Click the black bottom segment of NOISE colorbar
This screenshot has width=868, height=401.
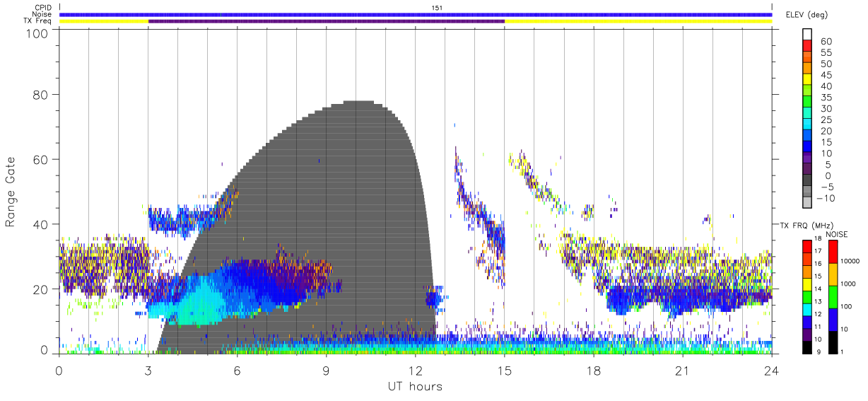pos(833,342)
